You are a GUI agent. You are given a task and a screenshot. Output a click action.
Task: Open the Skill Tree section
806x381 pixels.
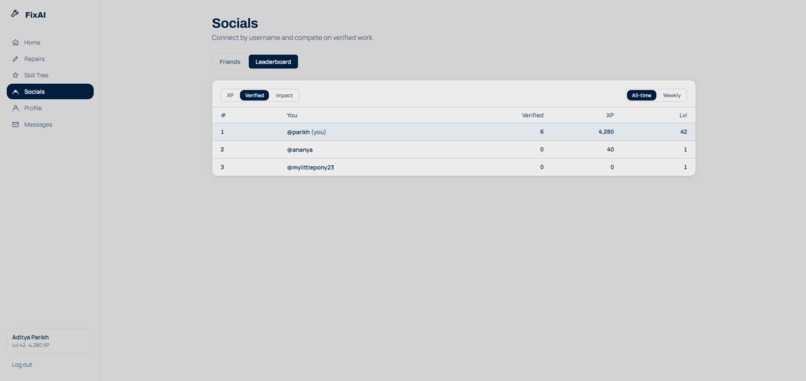(x=50, y=76)
